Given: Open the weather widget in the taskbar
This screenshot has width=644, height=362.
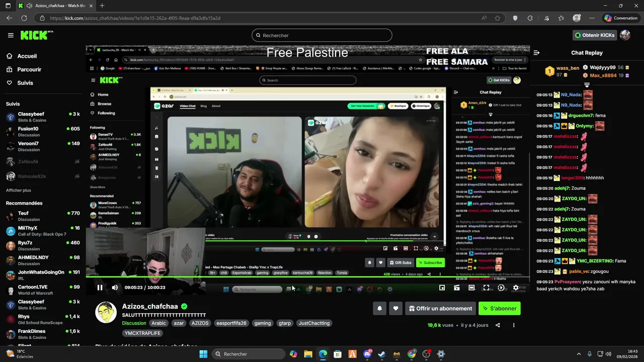Looking at the screenshot, I should 20,354.
